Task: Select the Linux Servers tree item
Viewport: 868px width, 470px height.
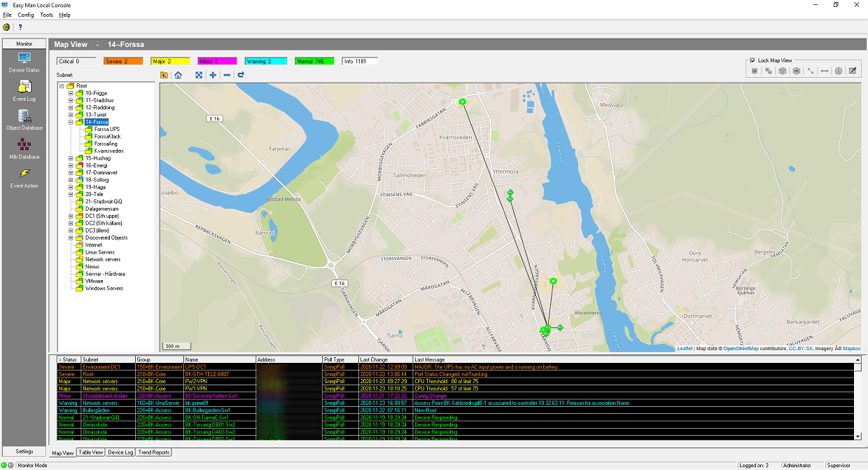Action: tap(100, 252)
